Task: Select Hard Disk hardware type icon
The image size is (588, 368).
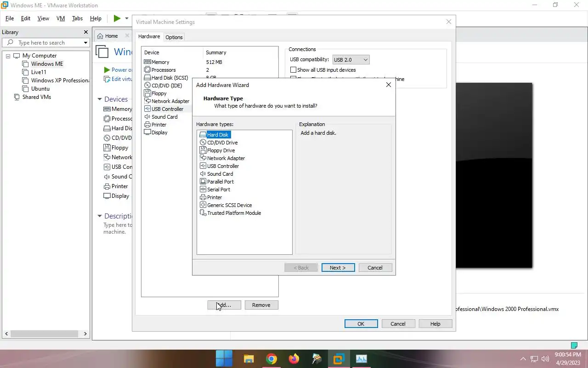Action: click(x=203, y=135)
